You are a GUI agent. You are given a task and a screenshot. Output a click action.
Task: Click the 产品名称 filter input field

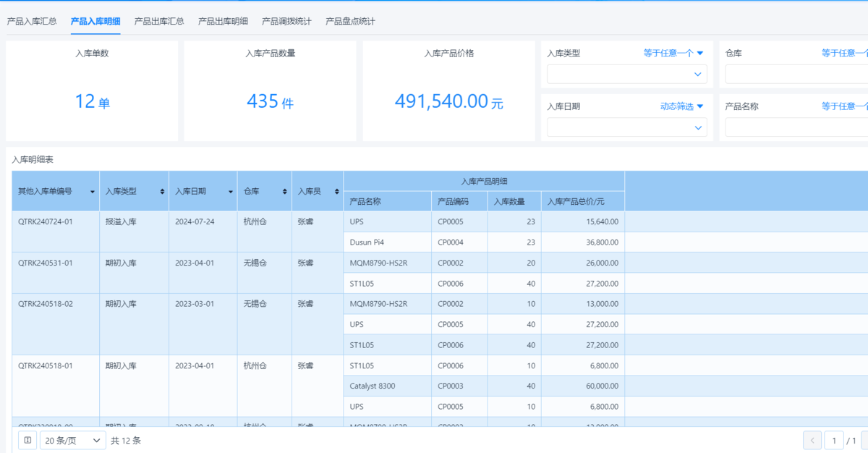click(x=796, y=127)
